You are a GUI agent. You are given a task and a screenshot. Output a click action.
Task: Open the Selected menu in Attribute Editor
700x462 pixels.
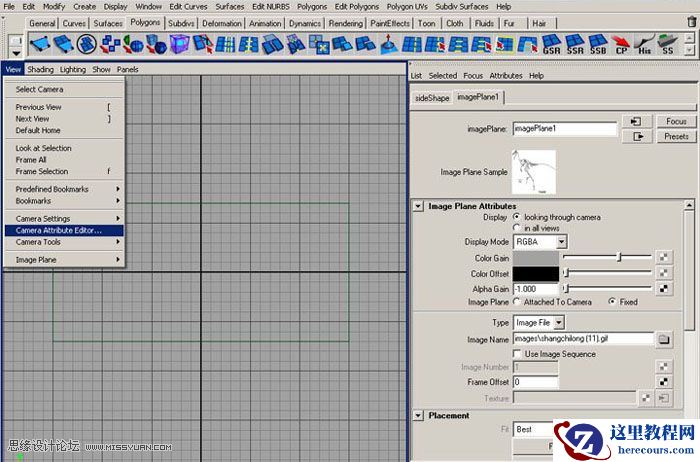(443, 75)
